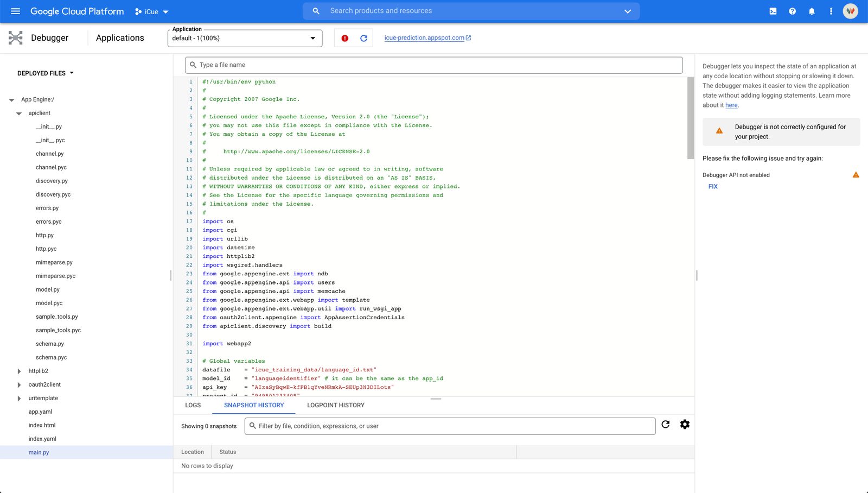The image size is (868, 493).
Task: Expand the httplib2 folder
Action: tap(19, 371)
